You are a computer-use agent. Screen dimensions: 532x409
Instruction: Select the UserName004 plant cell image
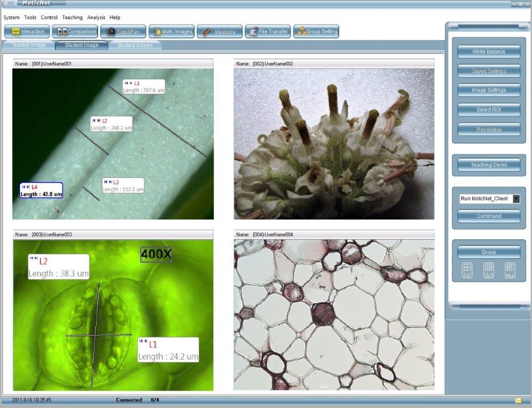[334, 314]
